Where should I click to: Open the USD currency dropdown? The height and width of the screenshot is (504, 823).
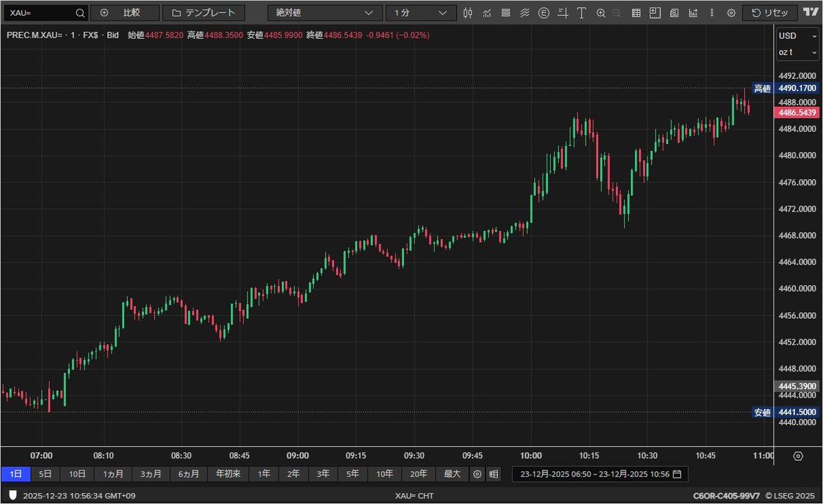tap(797, 35)
